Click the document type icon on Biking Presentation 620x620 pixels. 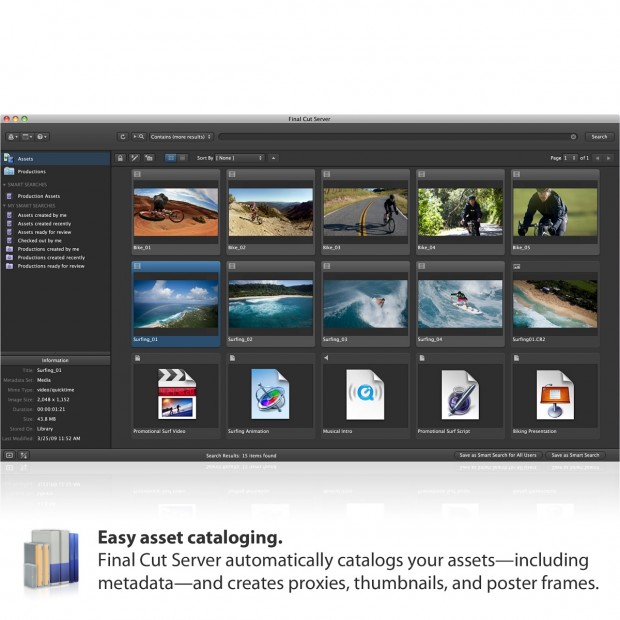coord(516,358)
